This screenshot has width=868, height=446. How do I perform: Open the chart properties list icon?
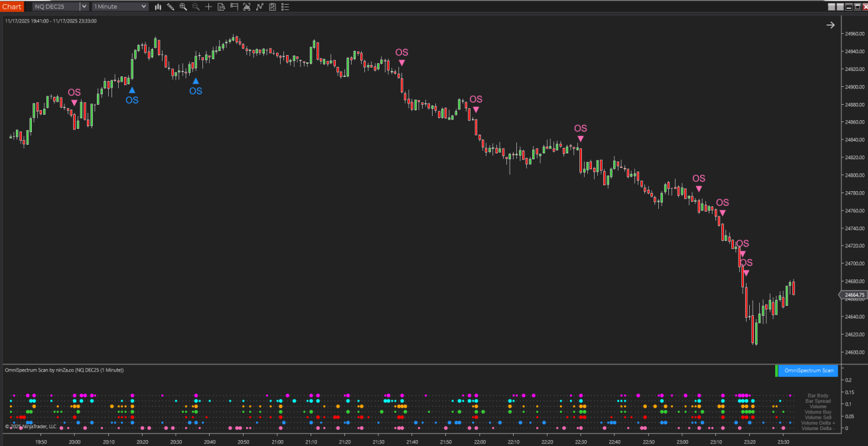click(285, 7)
